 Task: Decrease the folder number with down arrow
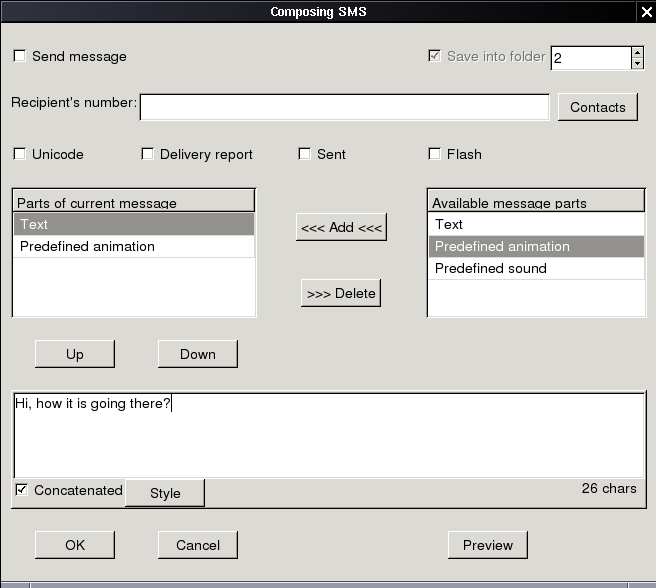coord(637,64)
